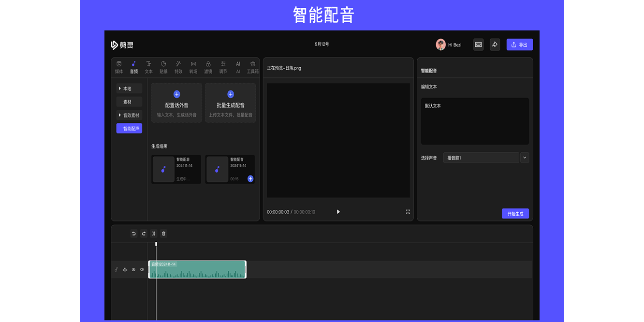Switch to the 音频 audio tab

[133, 67]
